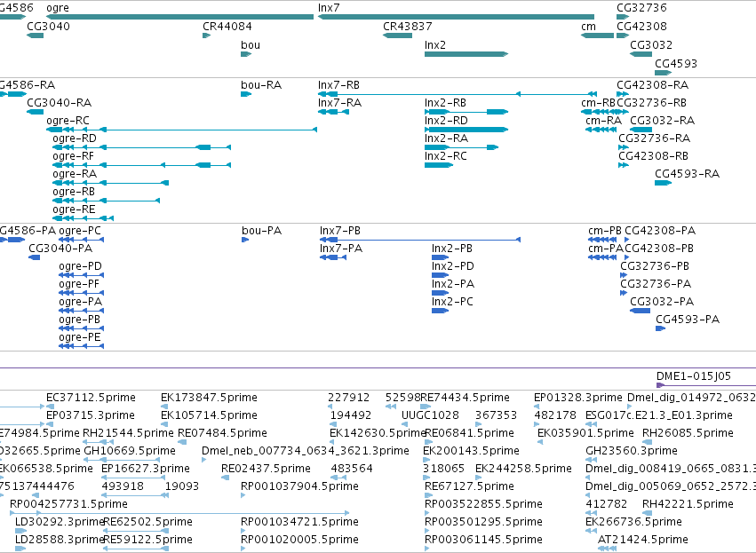The width and height of the screenshot is (756, 553).
Task: Select protein label Inx2-PC
Action: coord(452,302)
